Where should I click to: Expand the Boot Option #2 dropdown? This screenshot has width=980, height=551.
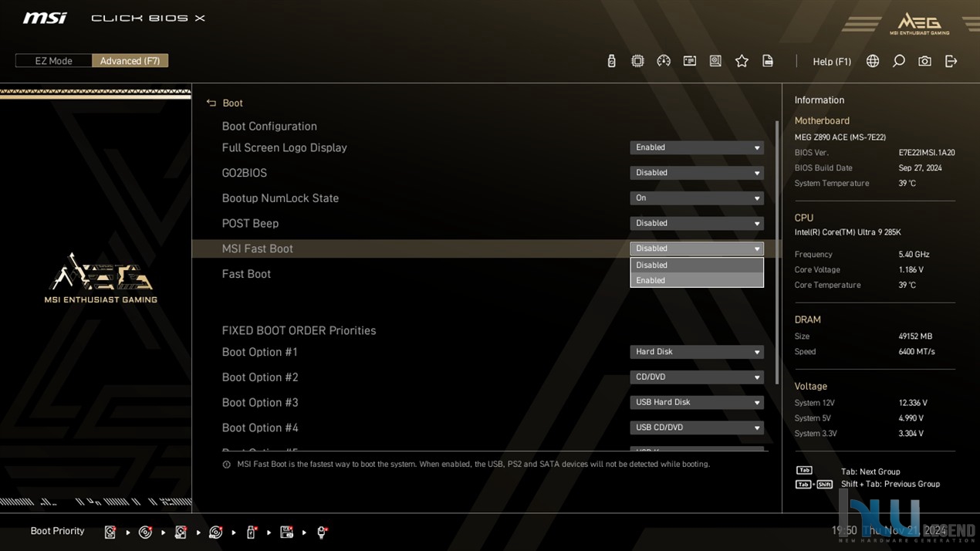[697, 377]
